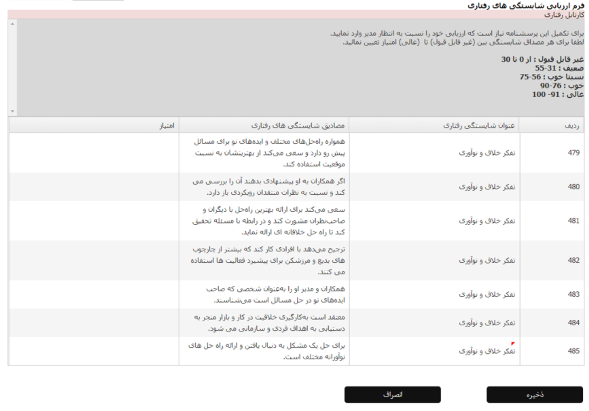Click the عنوان شایستگی رفتاری column header

435,125
